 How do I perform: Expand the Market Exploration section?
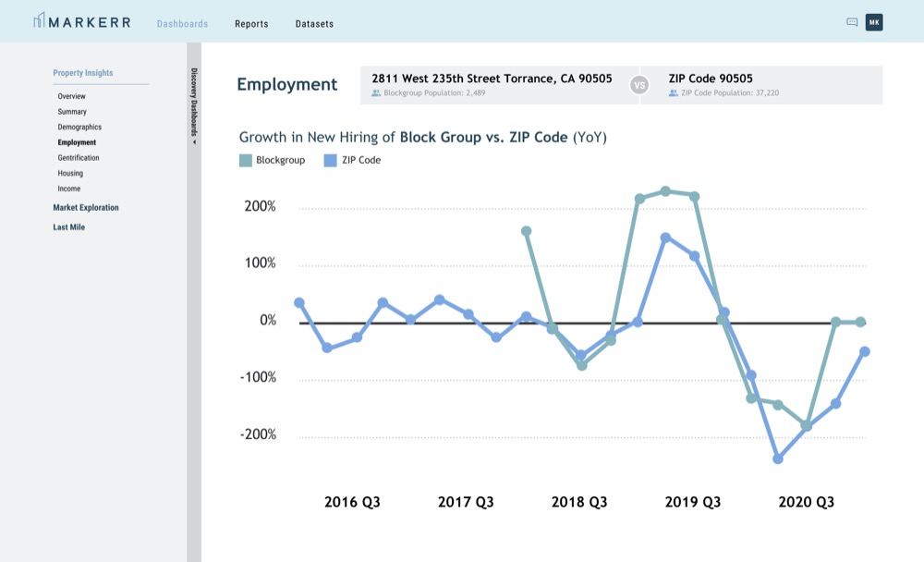pyautogui.click(x=86, y=208)
